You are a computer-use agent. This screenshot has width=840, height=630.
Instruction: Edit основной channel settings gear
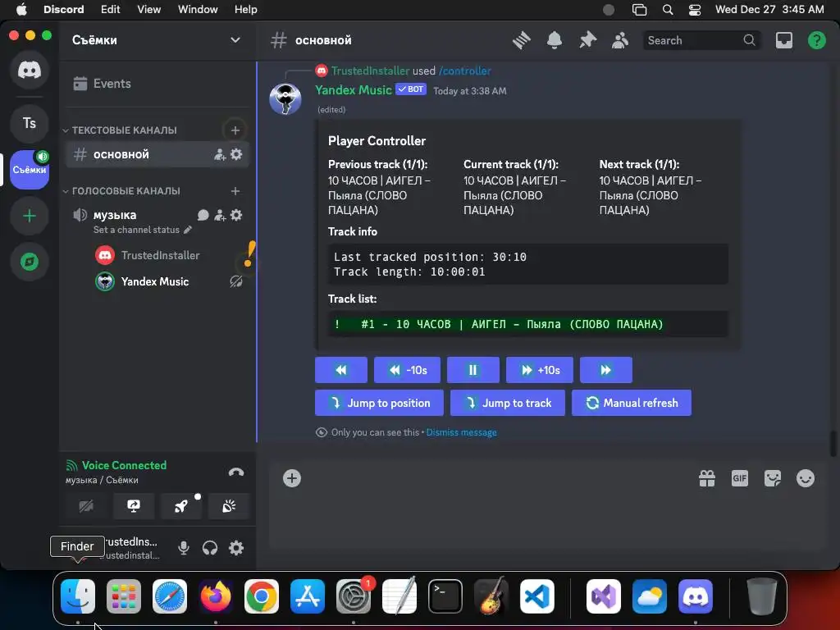(236, 155)
